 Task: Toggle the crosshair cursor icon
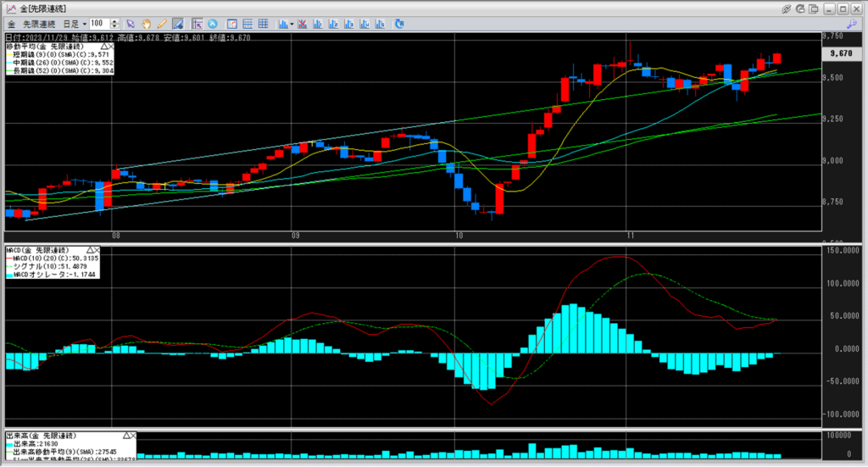coord(197,24)
